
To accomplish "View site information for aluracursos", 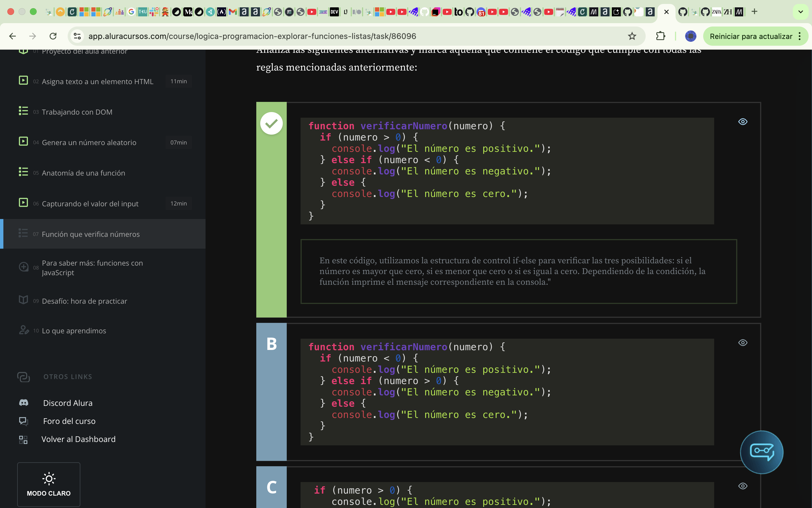I will tap(77, 36).
